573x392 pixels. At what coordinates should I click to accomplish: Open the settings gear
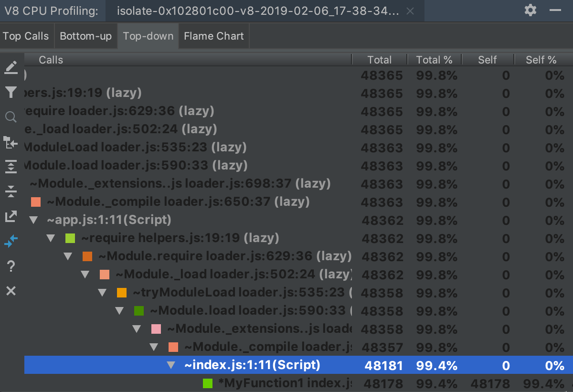click(x=530, y=10)
